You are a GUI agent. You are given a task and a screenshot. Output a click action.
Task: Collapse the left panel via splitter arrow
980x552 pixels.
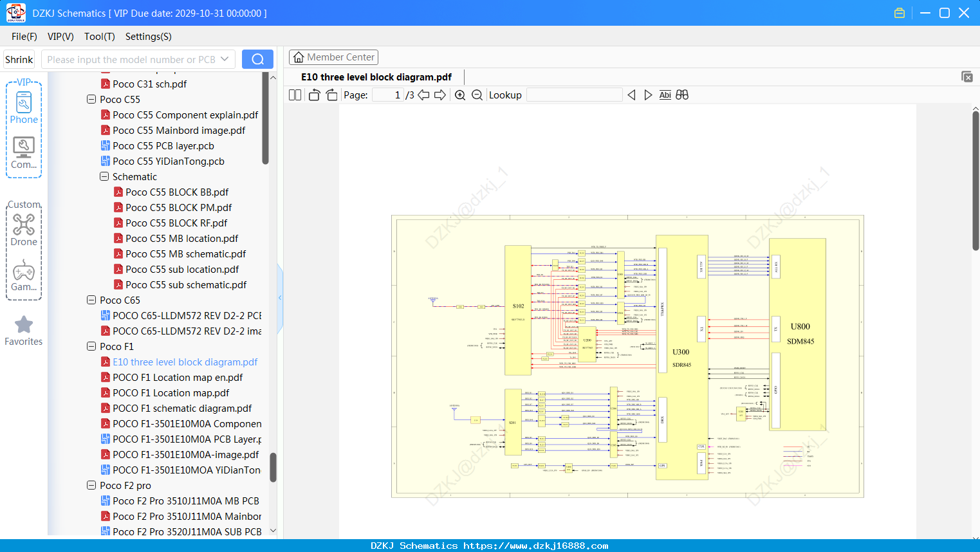pyautogui.click(x=280, y=298)
